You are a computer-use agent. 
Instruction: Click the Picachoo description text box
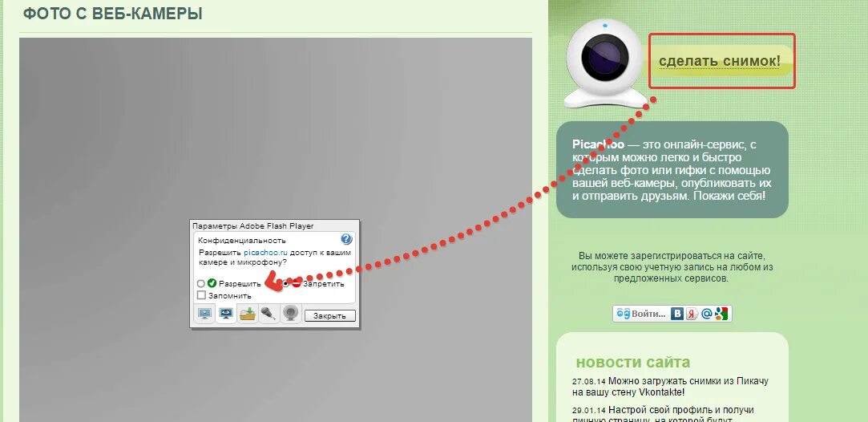click(x=672, y=169)
